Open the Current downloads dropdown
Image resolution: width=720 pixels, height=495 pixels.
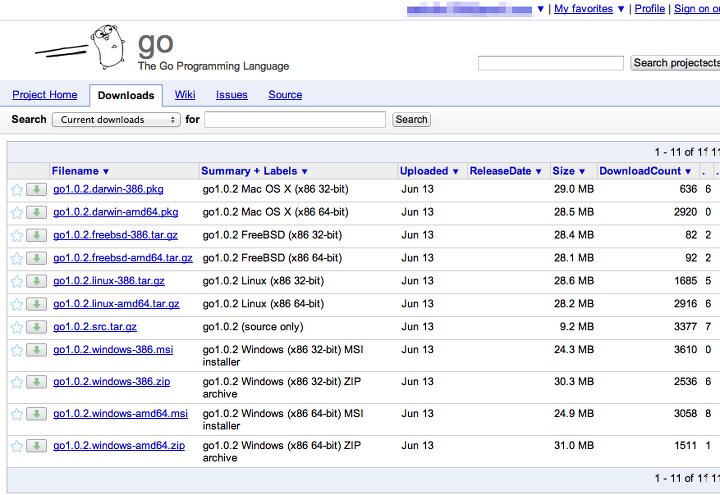pos(116,120)
